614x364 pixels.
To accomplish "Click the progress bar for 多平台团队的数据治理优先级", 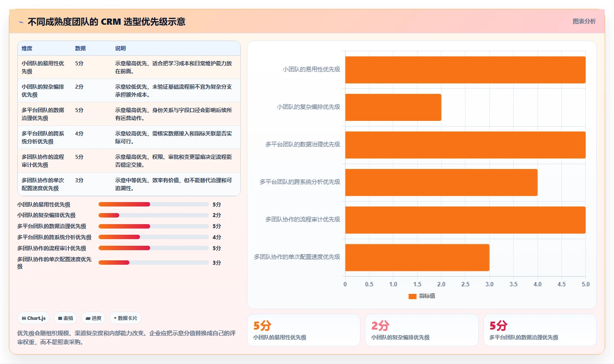I will [x=153, y=226].
